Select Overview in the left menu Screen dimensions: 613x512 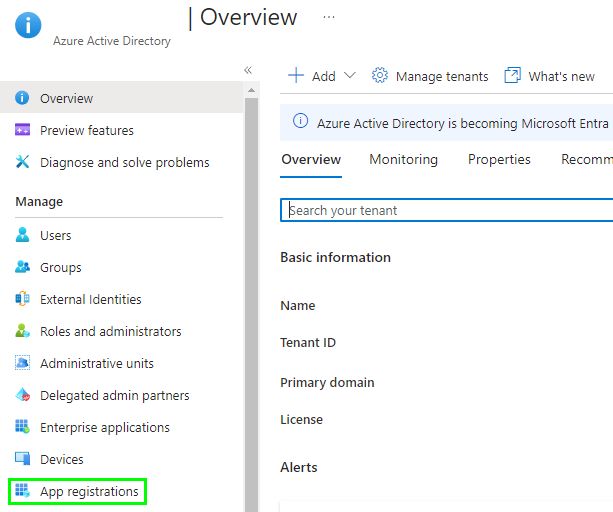click(122, 98)
